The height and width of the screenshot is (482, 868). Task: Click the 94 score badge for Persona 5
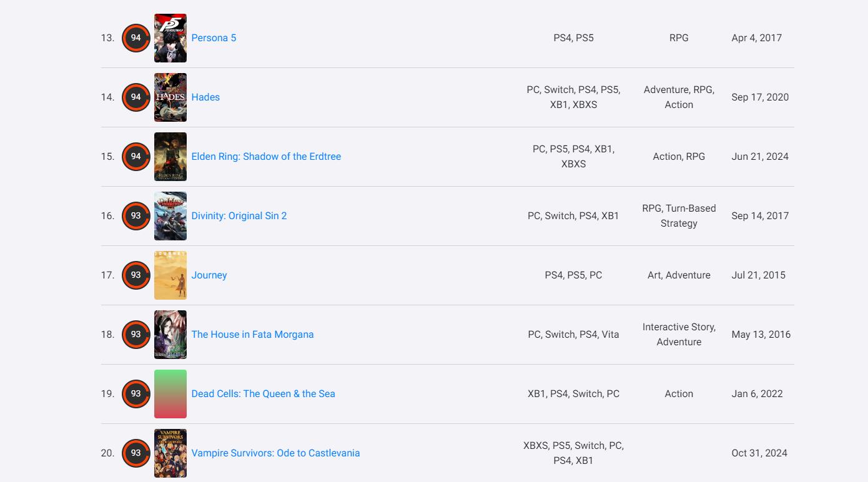136,38
